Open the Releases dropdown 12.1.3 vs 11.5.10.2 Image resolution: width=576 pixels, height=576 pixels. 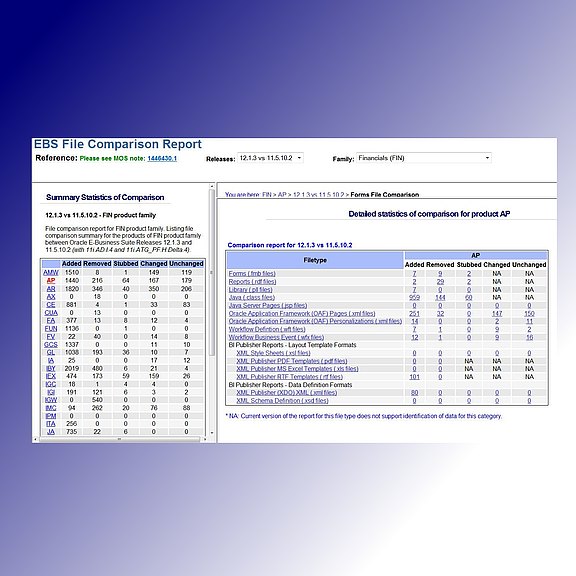(x=270, y=158)
